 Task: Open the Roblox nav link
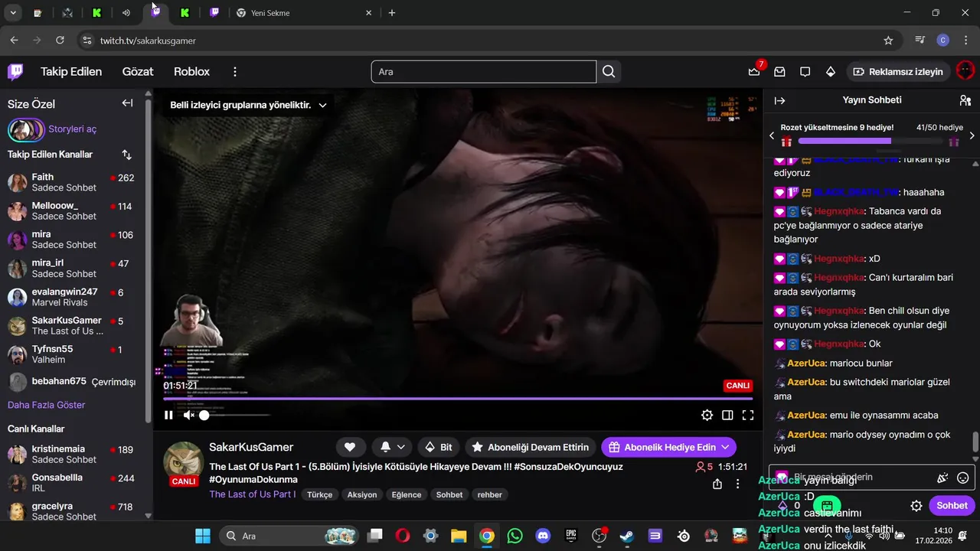(x=191, y=71)
